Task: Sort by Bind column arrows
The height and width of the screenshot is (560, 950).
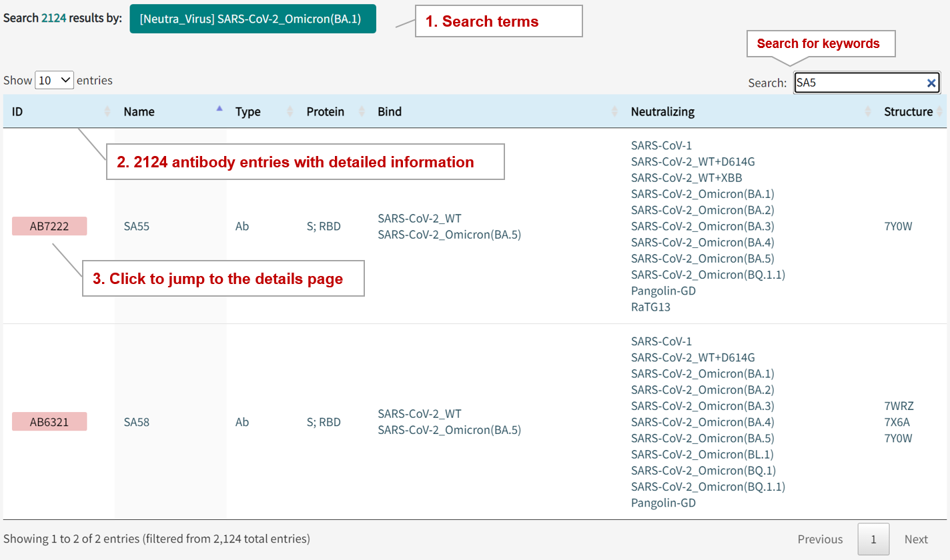Action: [x=614, y=112]
